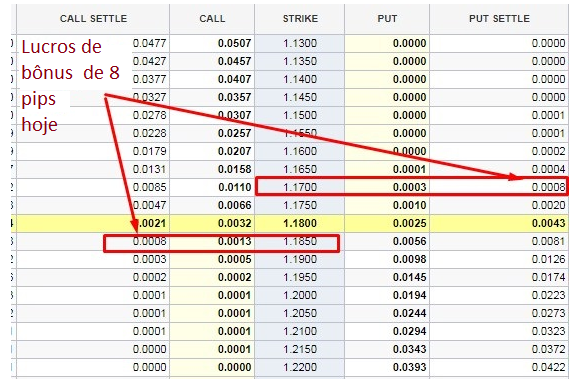The width and height of the screenshot is (580, 386).
Task: Select call settle value 0.0008
Action: 149,241
